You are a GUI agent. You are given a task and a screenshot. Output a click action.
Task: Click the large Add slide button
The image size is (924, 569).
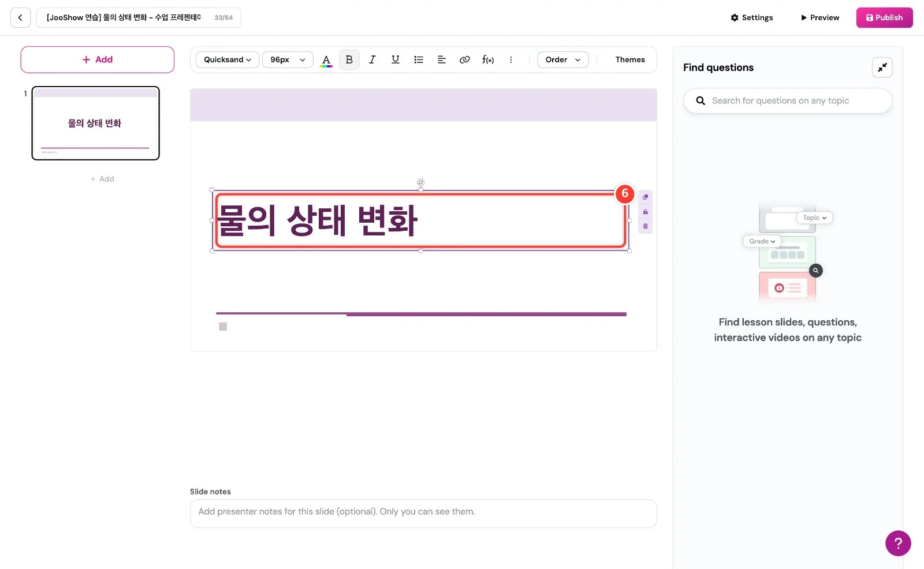coord(98,60)
